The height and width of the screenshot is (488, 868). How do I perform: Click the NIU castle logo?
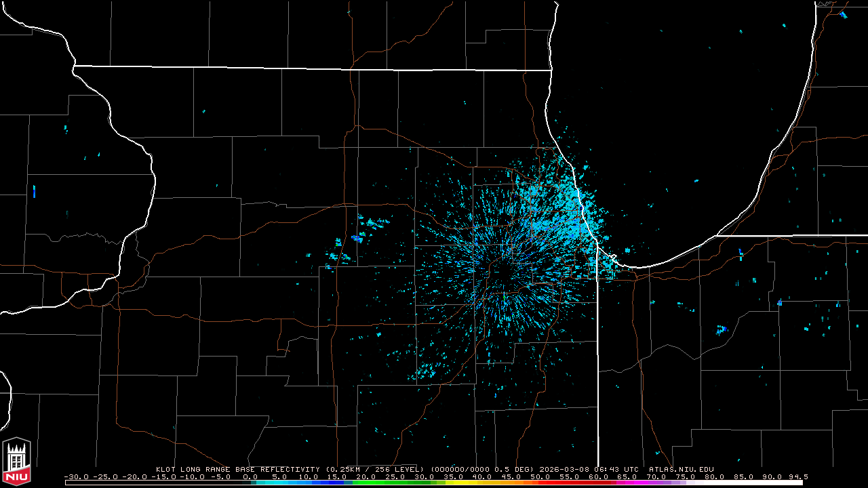pos(16,462)
